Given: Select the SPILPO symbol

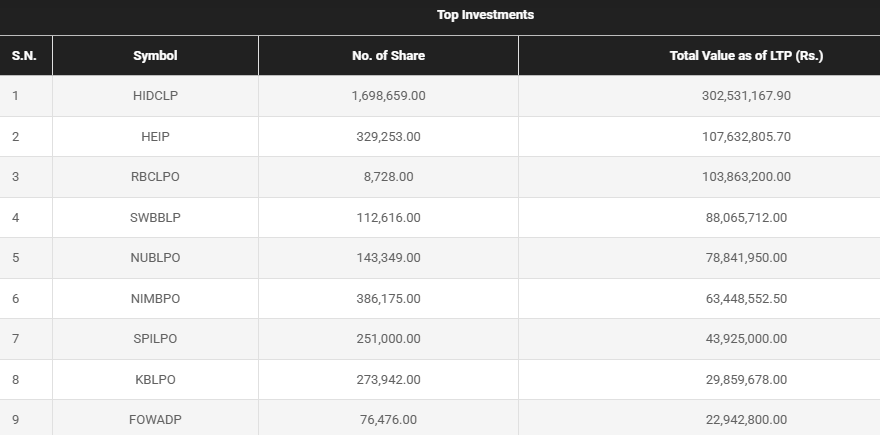Looking at the screenshot, I should tap(155, 339).
